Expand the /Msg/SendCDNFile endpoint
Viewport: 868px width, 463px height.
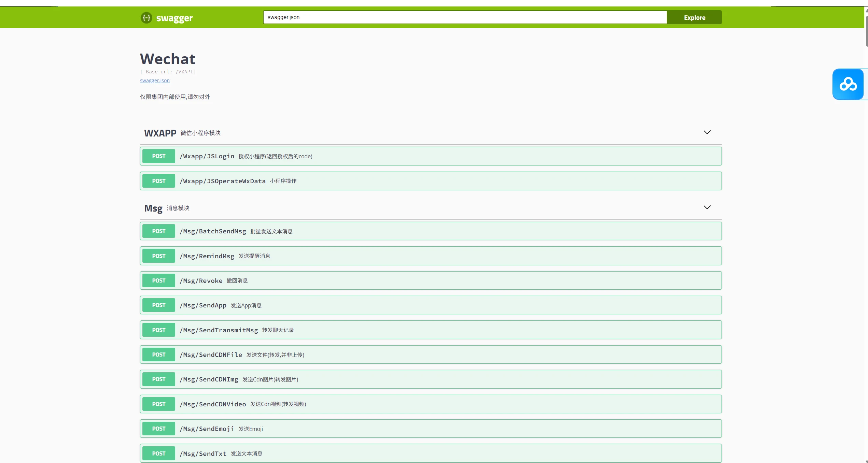pos(211,355)
